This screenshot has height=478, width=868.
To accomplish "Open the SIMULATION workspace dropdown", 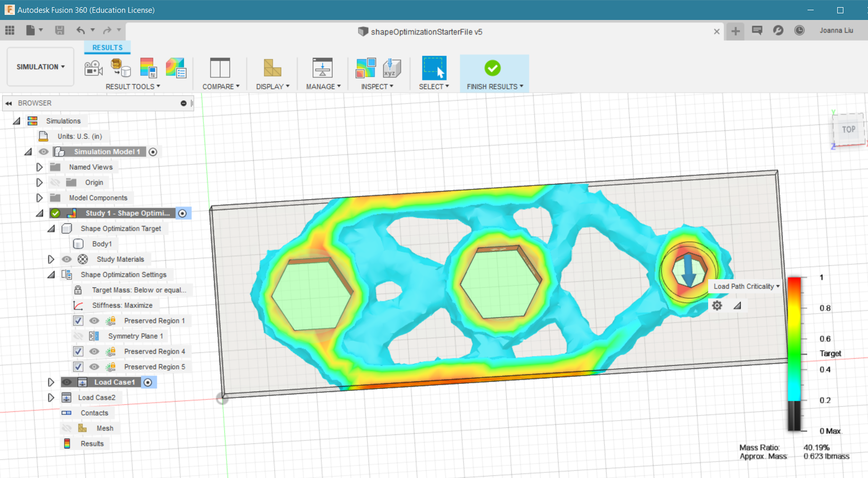I will pyautogui.click(x=40, y=67).
